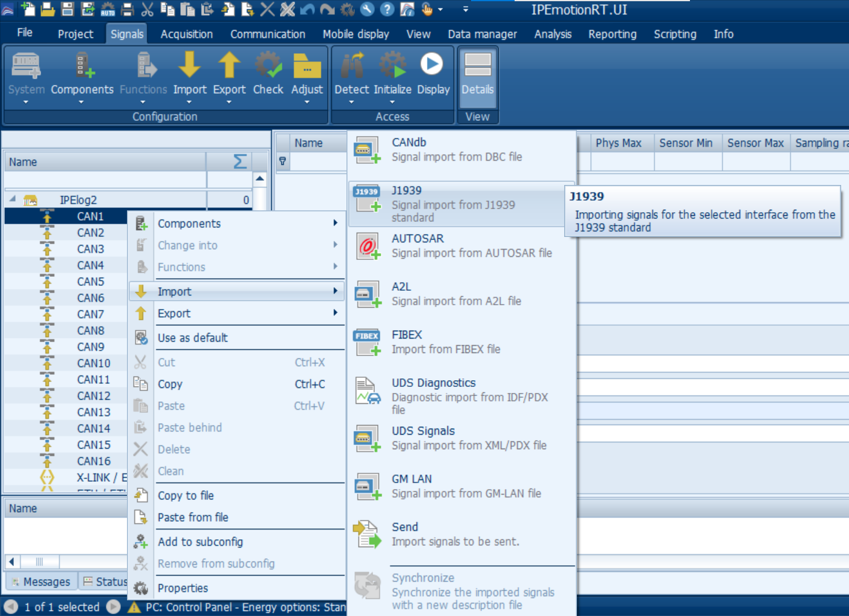Select Use as default in context menu

236,338
